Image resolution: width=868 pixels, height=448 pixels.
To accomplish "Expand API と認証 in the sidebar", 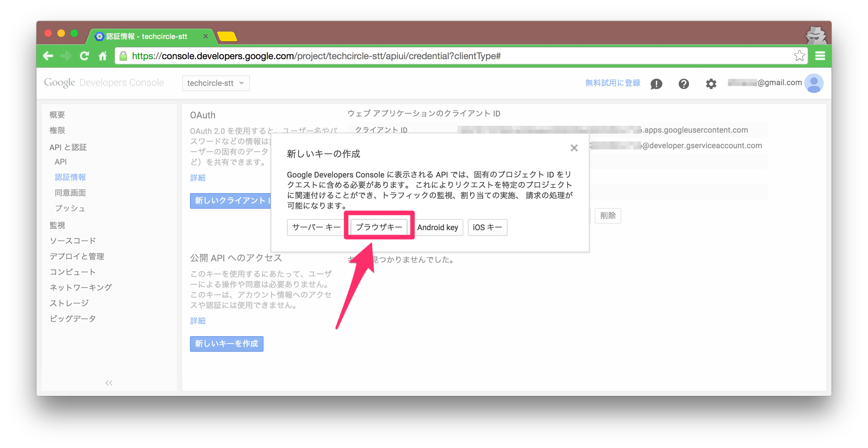I will 68,147.
